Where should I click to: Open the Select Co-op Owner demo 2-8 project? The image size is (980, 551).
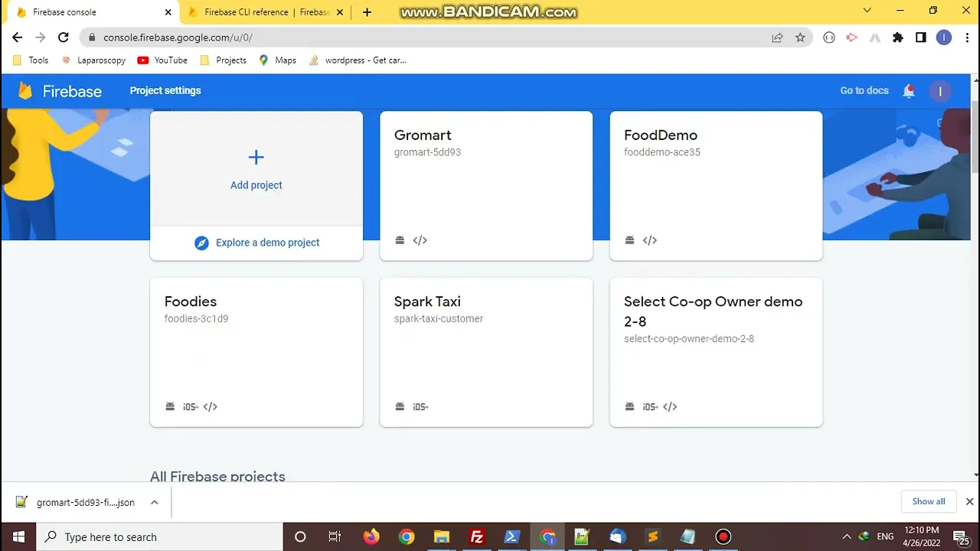[716, 352]
